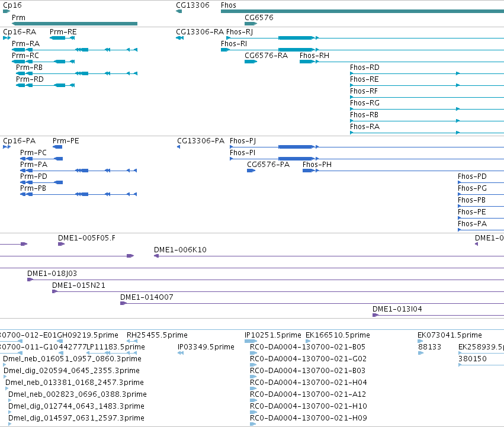Image resolution: width=504 pixels, height=427 pixels.
Task: Select the Prm gene span bar
Action: [x=75, y=24]
